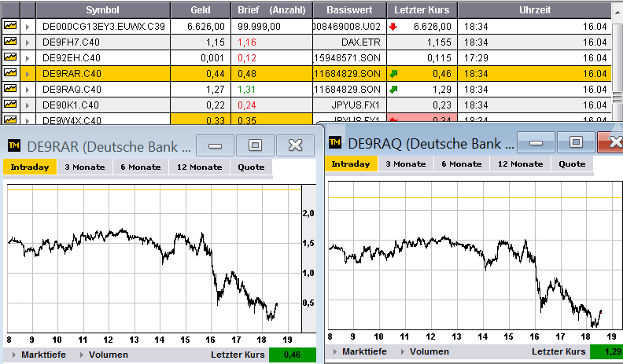Open chart icon for DE9FH7.C40 row
Viewport: 623px width, 364px height.
click(x=10, y=42)
